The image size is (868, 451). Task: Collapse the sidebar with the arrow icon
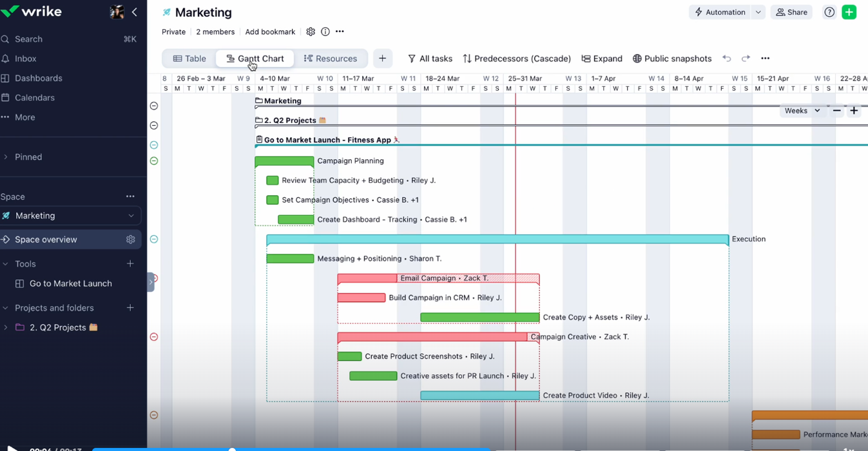135,12
